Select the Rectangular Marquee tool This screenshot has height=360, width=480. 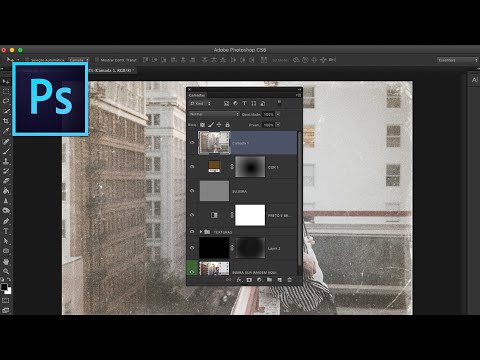[x=6, y=91]
